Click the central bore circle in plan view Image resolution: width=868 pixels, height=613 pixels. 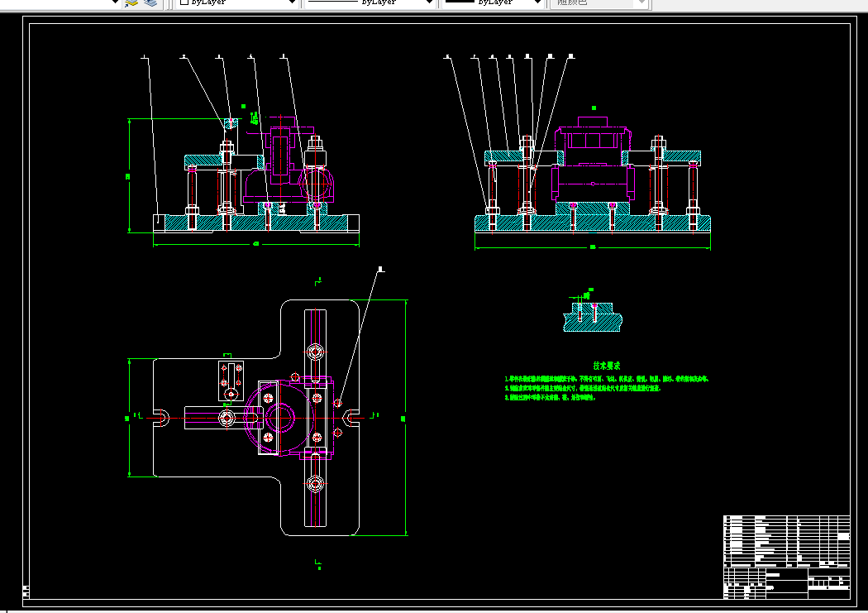click(281, 418)
